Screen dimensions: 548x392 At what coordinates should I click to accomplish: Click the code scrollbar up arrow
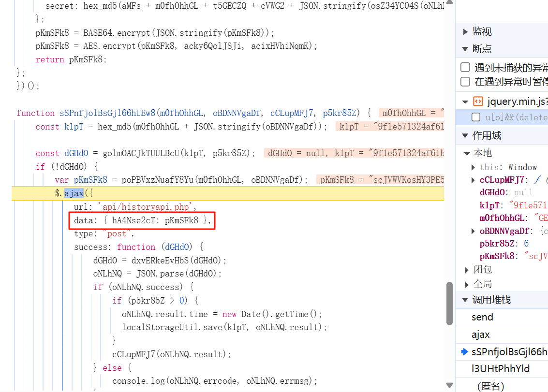(x=450, y=2)
